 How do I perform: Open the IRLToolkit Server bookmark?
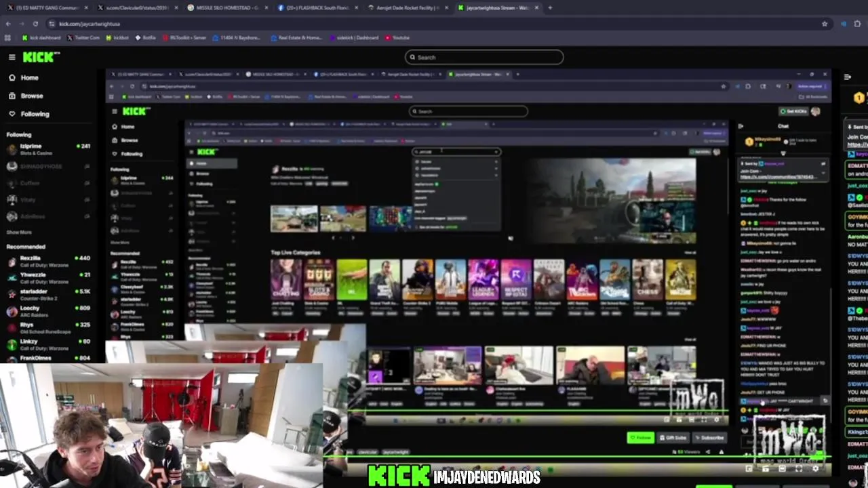click(x=184, y=38)
